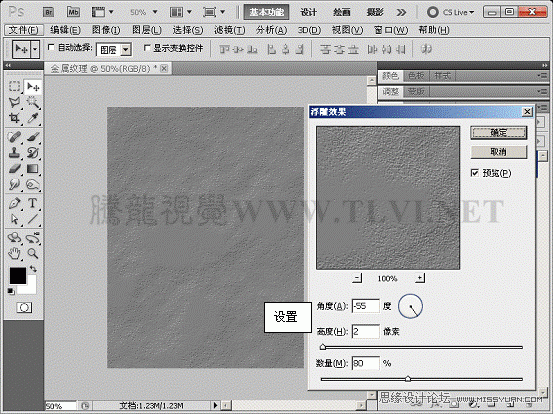
Task: Select the Line tool
Action: [x=33, y=219]
